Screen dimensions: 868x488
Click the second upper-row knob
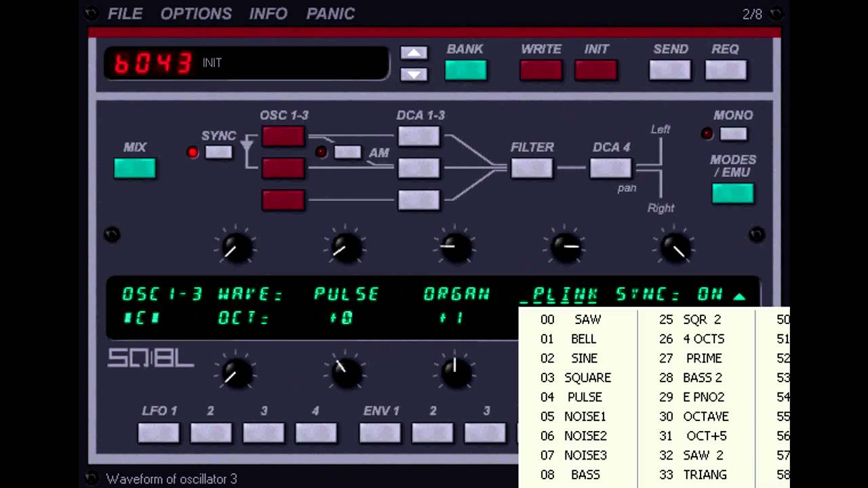pyautogui.click(x=345, y=248)
